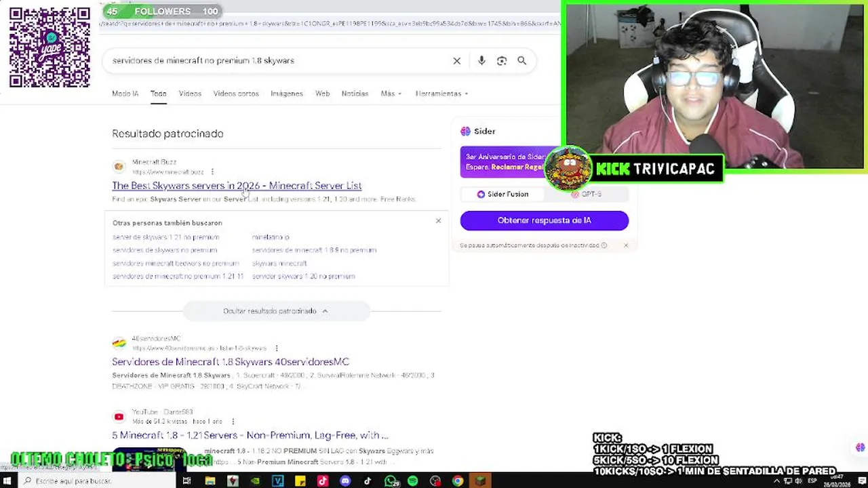Click the browser address bar URL
The height and width of the screenshot is (488, 868).
(x=330, y=24)
